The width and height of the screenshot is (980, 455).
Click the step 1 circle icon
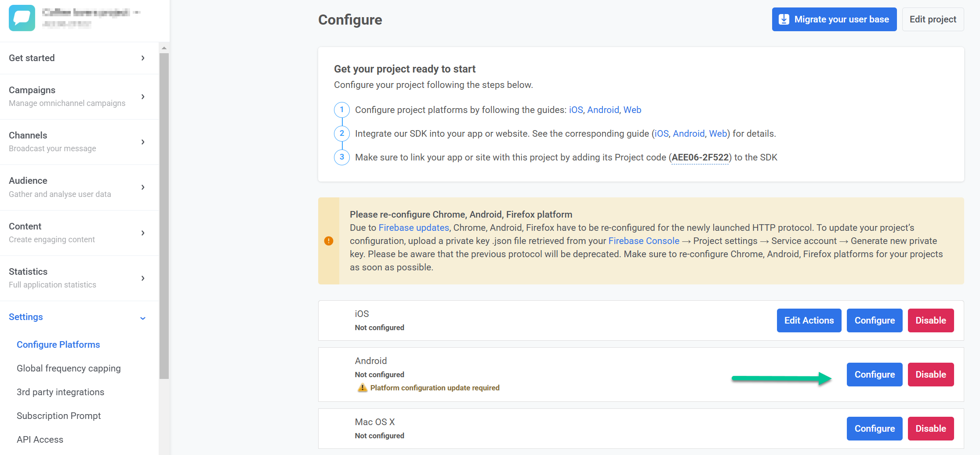click(342, 110)
